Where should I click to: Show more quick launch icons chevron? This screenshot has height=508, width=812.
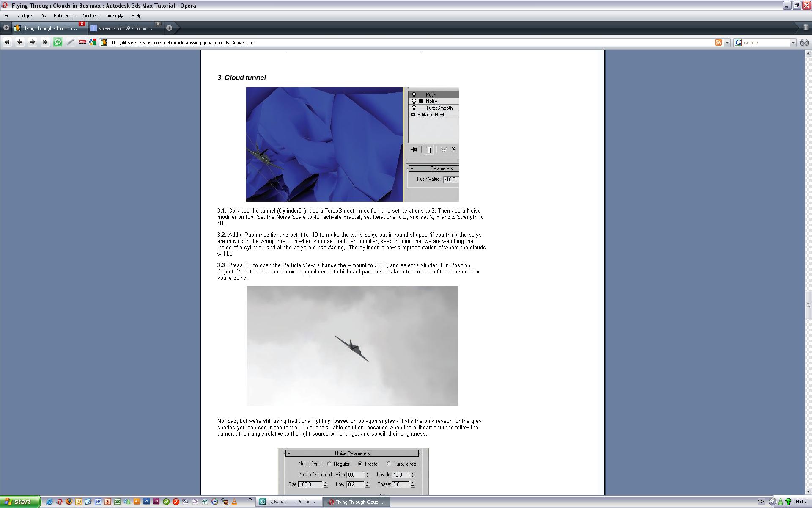[x=250, y=500]
